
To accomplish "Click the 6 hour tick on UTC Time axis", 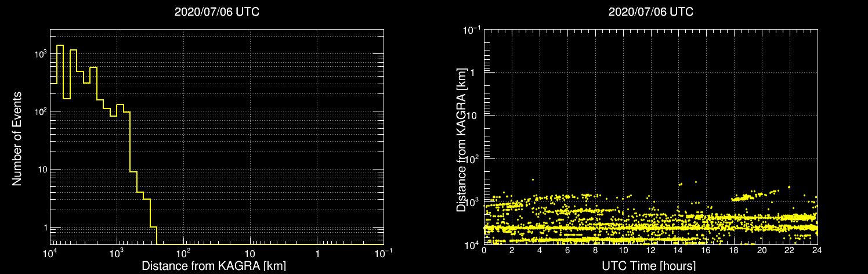I will click(567, 250).
